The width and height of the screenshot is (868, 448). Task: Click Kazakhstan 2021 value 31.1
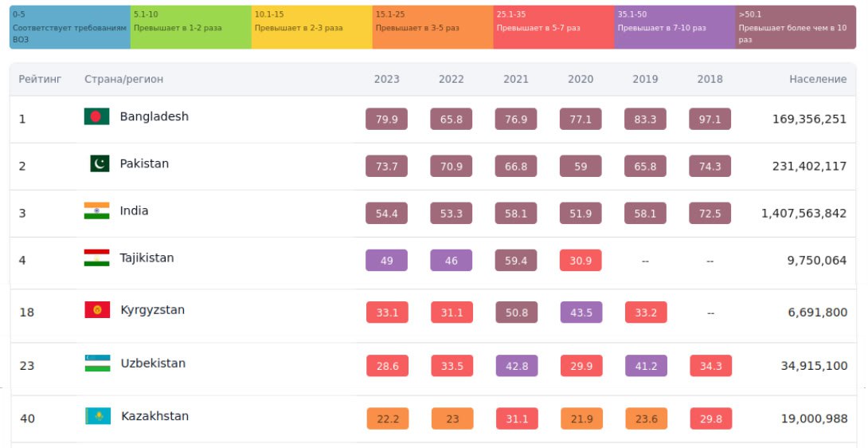click(517, 419)
